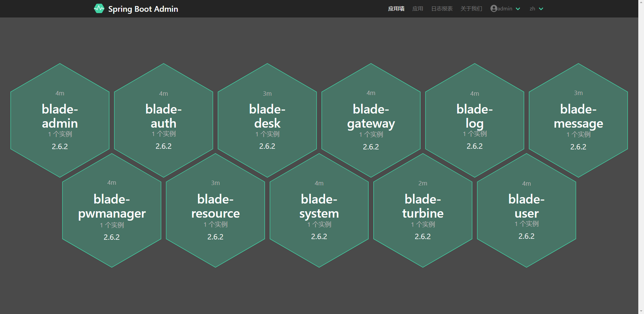The image size is (644, 314).
Task: Open the 应用 menu item
Action: (x=418, y=9)
